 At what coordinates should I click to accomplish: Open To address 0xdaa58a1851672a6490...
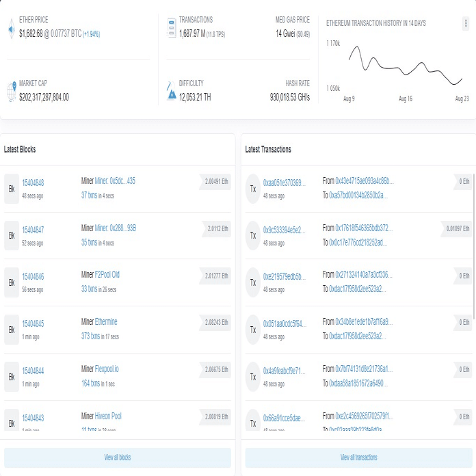click(x=358, y=383)
